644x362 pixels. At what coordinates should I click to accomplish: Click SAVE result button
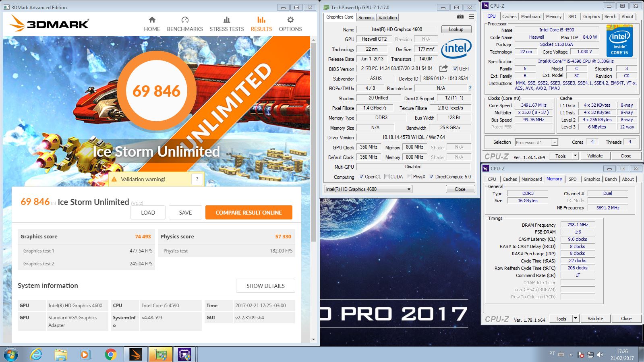point(185,213)
